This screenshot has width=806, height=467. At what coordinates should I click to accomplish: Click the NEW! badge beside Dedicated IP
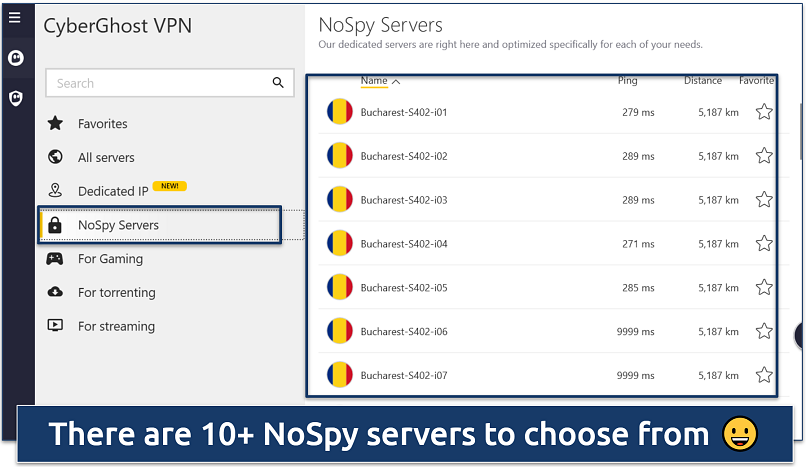(x=170, y=186)
